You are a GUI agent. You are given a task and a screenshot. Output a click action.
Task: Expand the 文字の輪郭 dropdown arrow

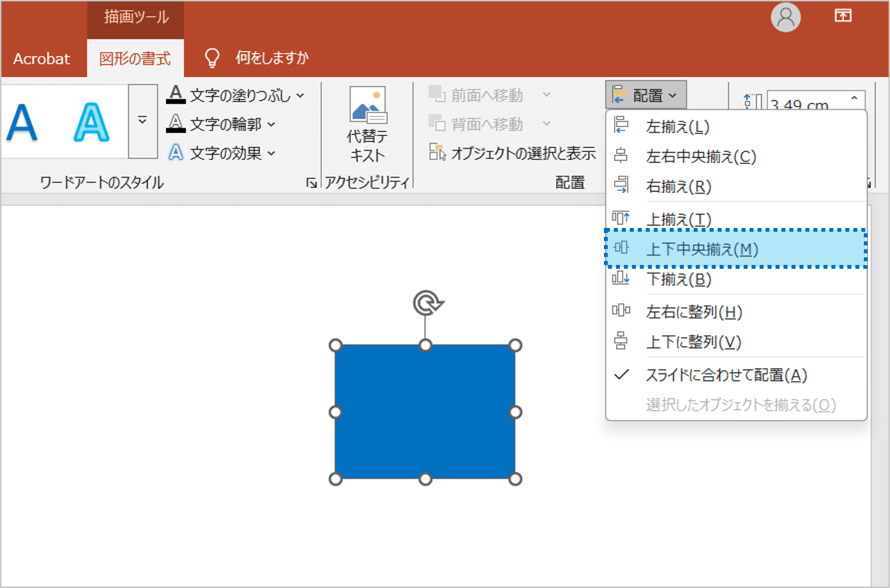click(x=271, y=124)
